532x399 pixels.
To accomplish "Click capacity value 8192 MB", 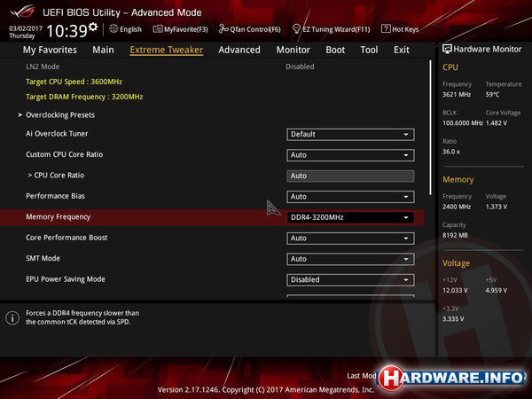I will coord(455,236).
